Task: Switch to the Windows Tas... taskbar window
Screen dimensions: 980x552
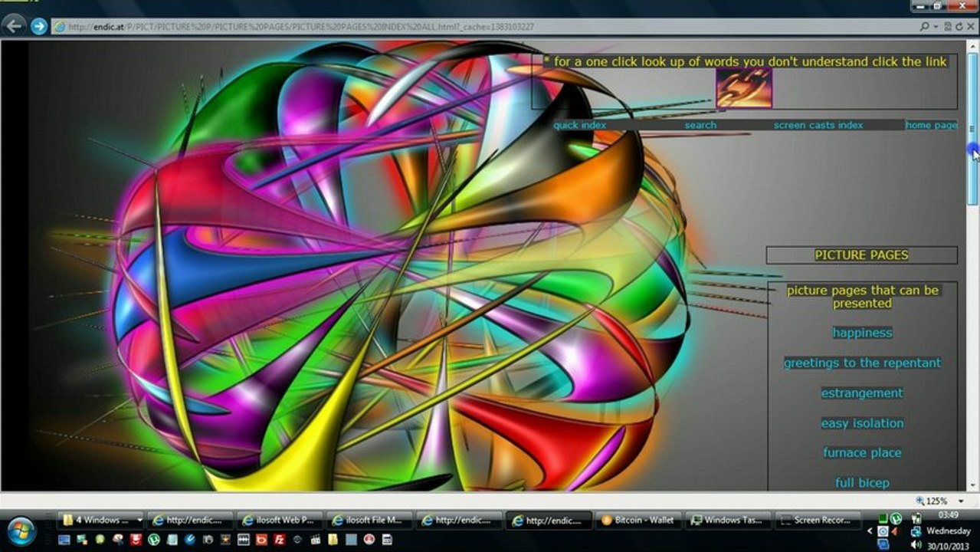Action: coord(728,520)
